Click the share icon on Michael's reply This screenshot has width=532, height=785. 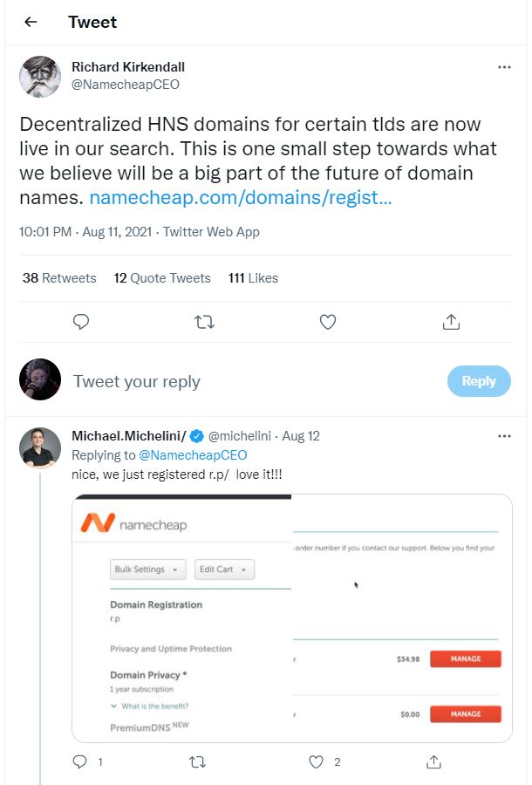pyautogui.click(x=433, y=761)
